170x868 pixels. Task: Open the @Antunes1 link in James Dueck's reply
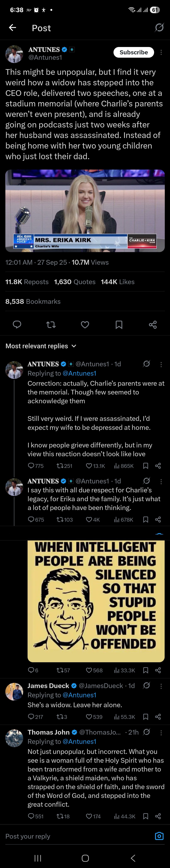(79, 695)
